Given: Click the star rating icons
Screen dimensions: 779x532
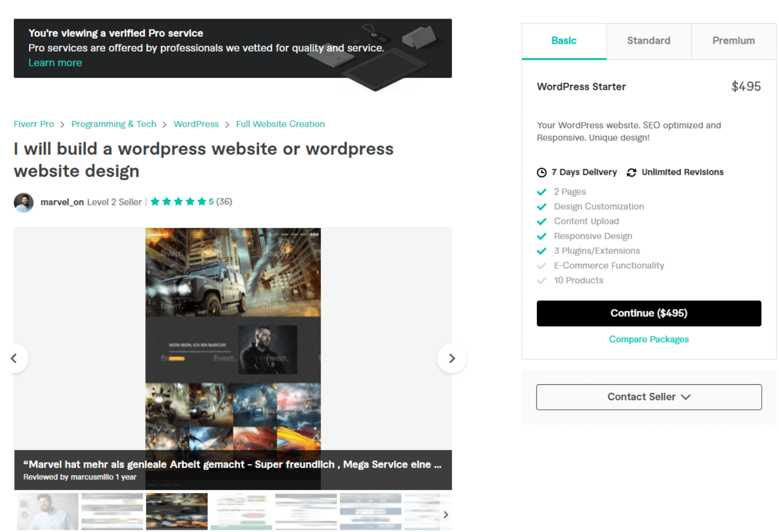Looking at the screenshot, I should coord(178,202).
